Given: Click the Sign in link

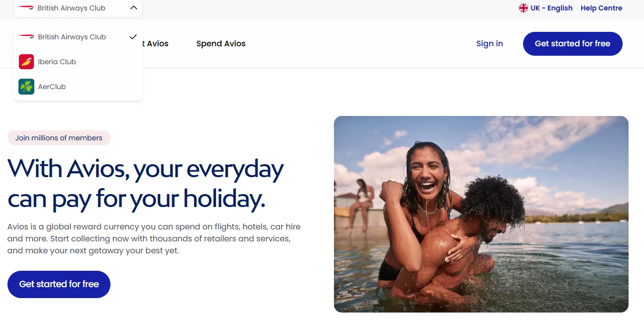Looking at the screenshot, I should click(490, 44).
